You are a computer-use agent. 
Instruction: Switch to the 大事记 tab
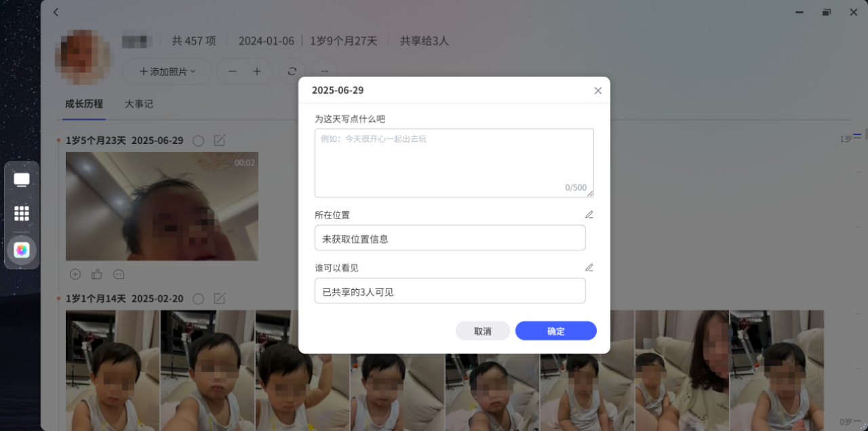tap(139, 104)
